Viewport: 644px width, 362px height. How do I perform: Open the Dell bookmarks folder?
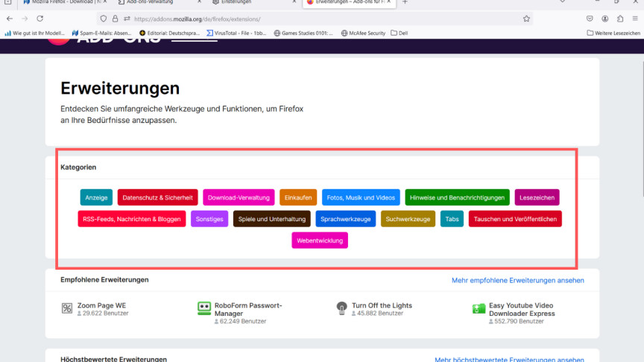400,33
